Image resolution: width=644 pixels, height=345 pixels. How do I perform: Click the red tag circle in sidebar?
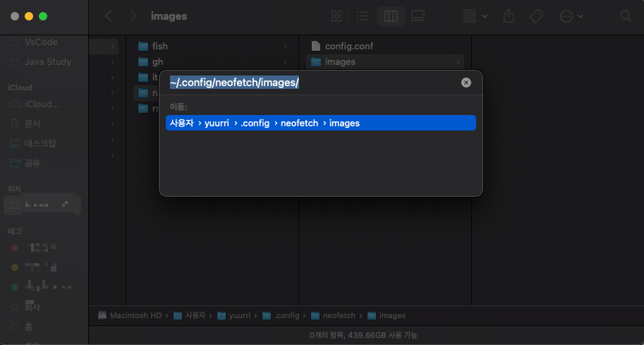pyautogui.click(x=15, y=248)
